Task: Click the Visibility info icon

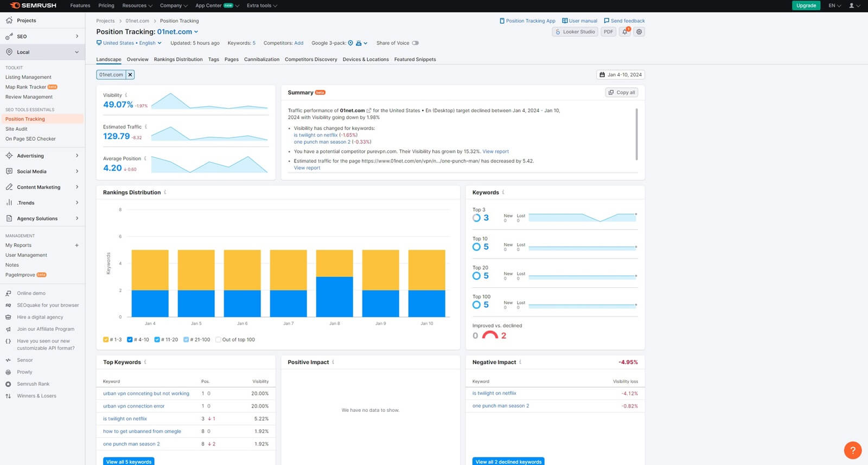Action: pyautogui.click(x=126, y=95)
